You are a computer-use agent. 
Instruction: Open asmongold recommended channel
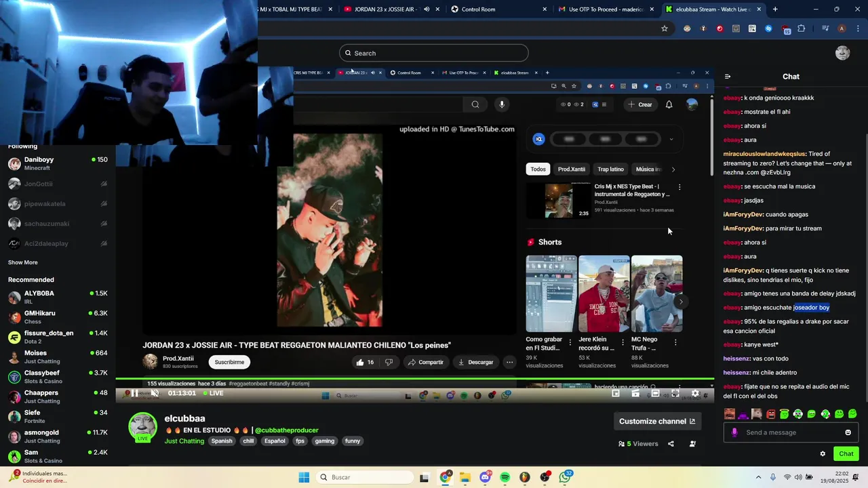(x=58, y=436)
